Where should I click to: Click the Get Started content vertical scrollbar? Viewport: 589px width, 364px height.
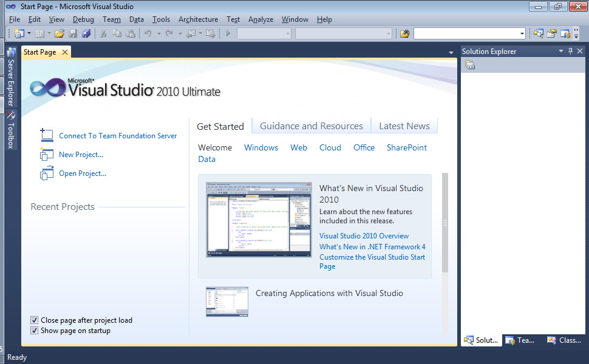point(445,223)
